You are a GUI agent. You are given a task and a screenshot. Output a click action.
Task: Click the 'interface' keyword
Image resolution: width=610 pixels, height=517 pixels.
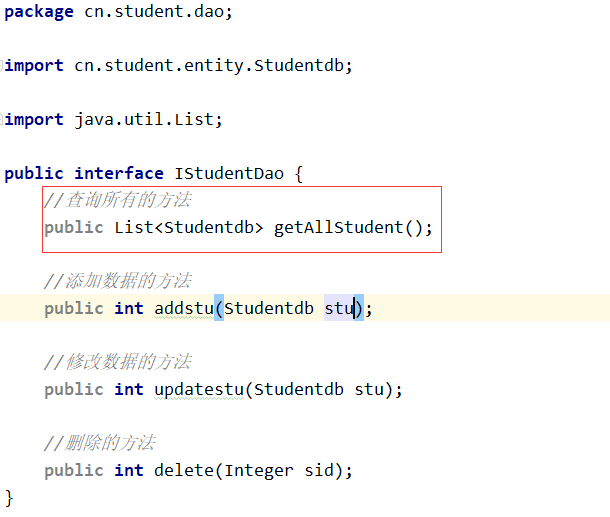pyautogui.click(x=119, y=173)
